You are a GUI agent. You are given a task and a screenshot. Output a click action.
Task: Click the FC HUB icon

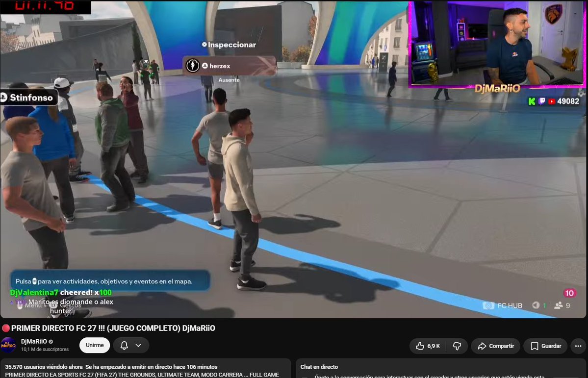[488, 305]
